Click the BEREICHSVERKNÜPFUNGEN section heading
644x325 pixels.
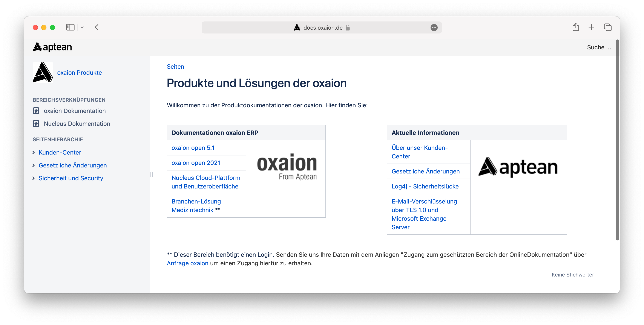click(x=69, y=100)
